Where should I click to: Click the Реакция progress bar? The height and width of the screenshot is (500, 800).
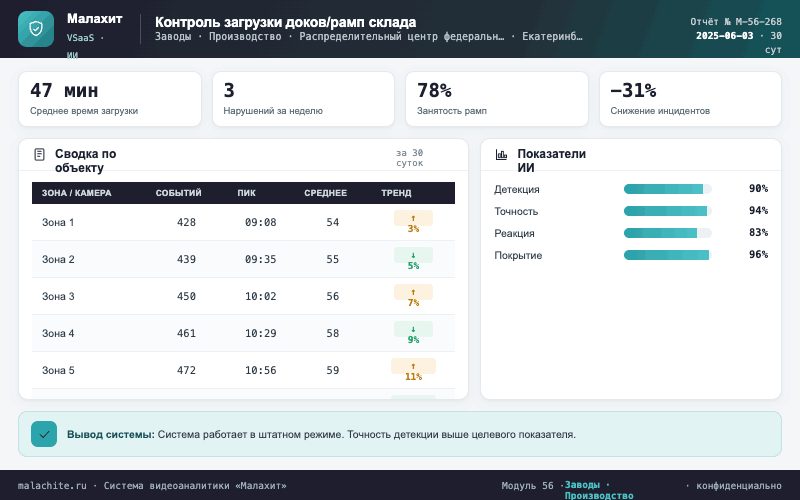coord(667,233)
